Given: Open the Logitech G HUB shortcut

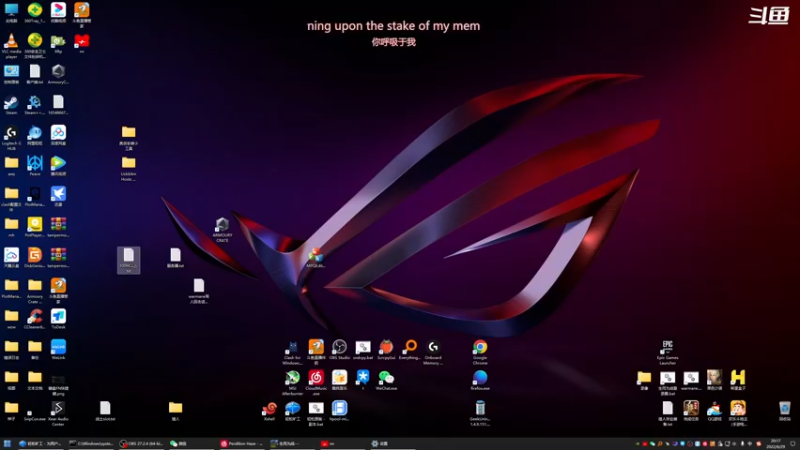Looking at the screenshot, I should point(11,138).
